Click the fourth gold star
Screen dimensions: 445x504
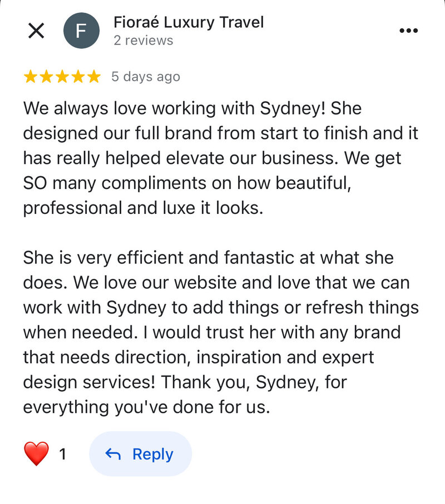point(78,77)
